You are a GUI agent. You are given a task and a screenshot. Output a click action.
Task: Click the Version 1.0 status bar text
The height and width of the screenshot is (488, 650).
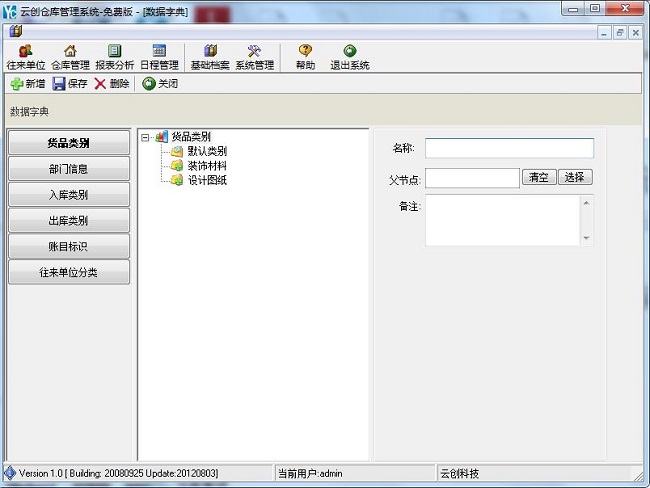[119, 473]
